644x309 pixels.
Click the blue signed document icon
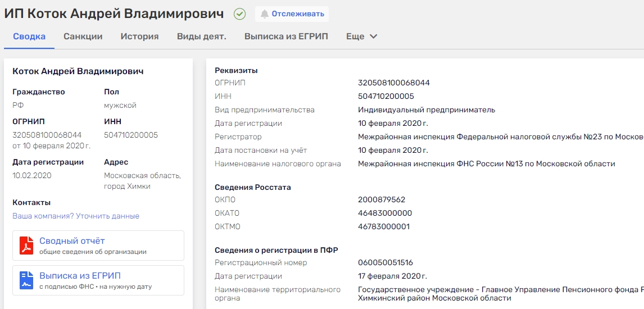tap(26, 280)
